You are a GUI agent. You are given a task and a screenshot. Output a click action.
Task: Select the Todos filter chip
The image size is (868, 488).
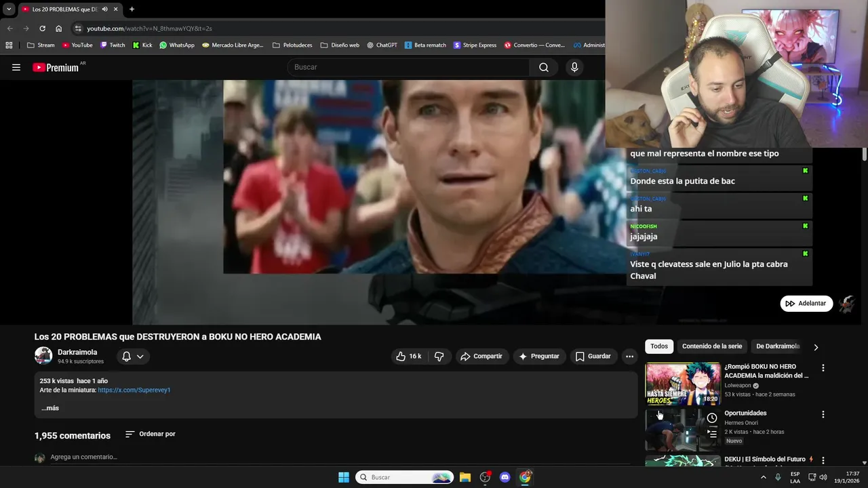659,346
